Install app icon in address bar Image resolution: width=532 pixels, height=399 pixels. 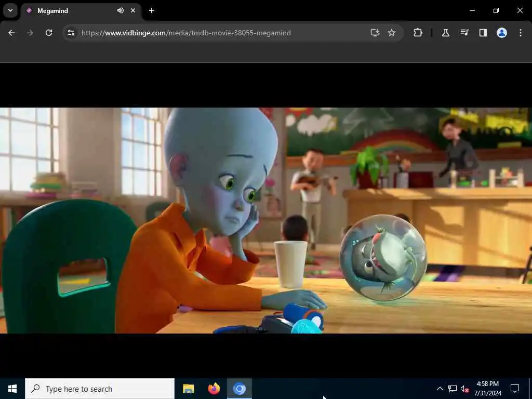click(x=375, y=33)
